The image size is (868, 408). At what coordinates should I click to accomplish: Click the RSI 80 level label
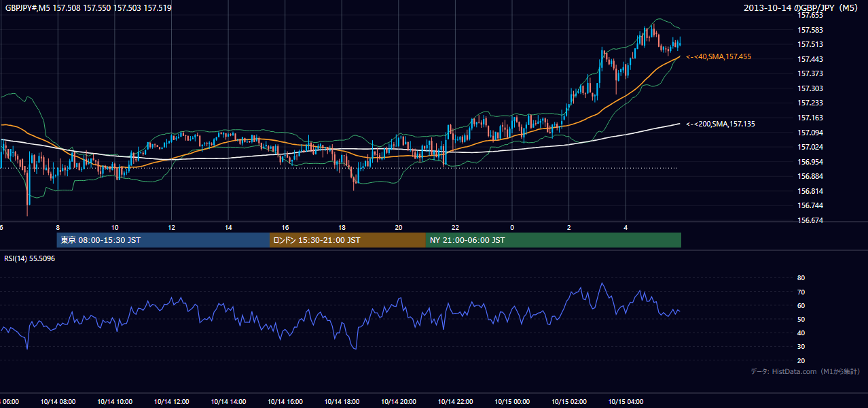tap(801, 278)
